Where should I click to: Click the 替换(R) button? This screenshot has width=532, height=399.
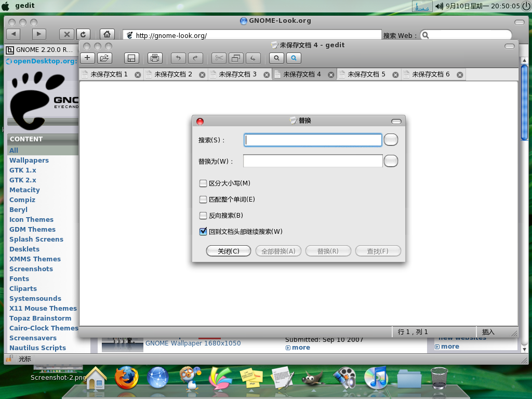(328, 251)
